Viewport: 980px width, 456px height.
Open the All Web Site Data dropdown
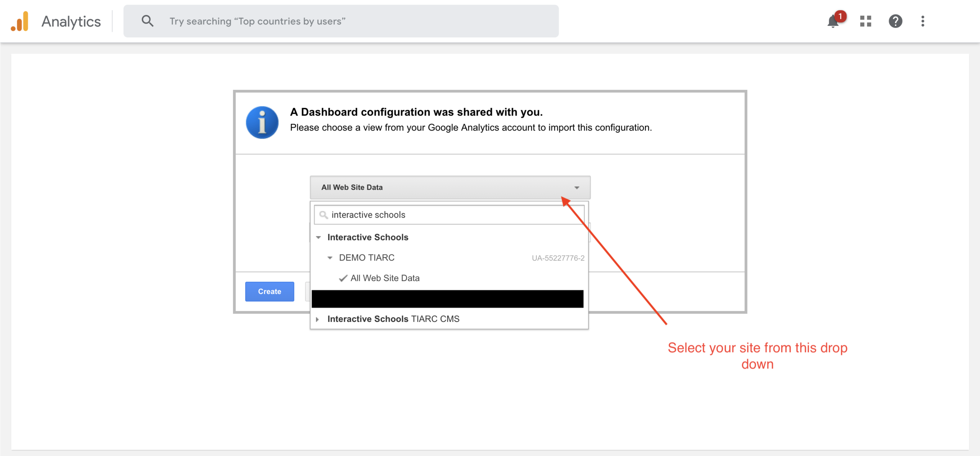pyautogui.click(x=450, y=187)
